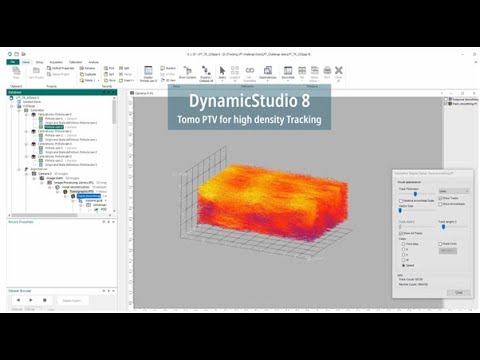Click the Sort records button
The height and width of the screenshot is (360, 480).
pyautogui.click(x=109, y=74)
